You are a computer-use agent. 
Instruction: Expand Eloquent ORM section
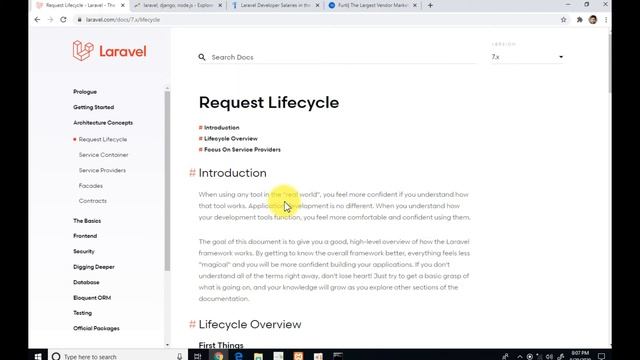pyautogui.click(x=92, y=298)
